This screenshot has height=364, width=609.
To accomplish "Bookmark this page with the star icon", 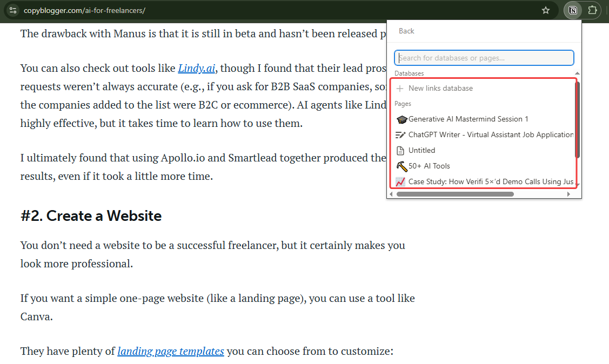I will point(546,10).
